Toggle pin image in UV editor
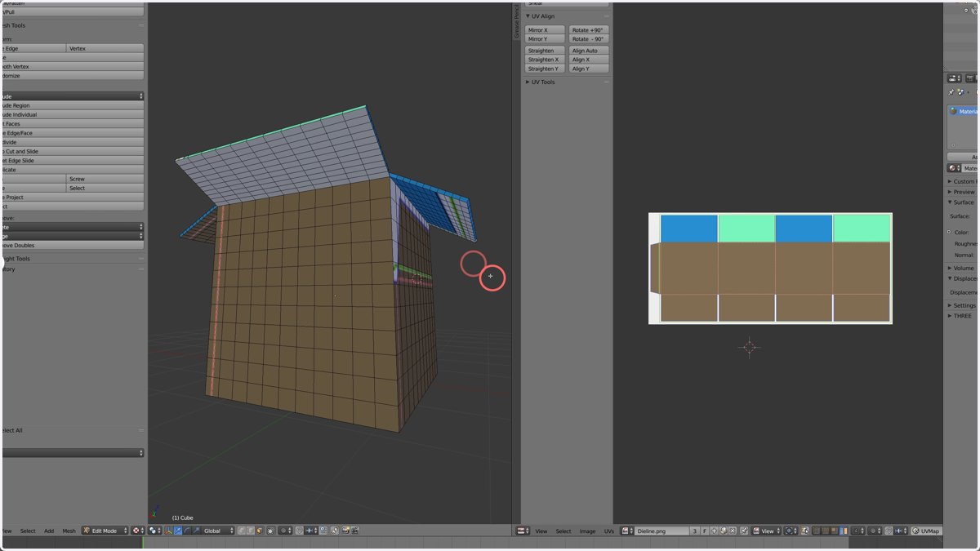This screenshot has height=551, width=980. 744,531
